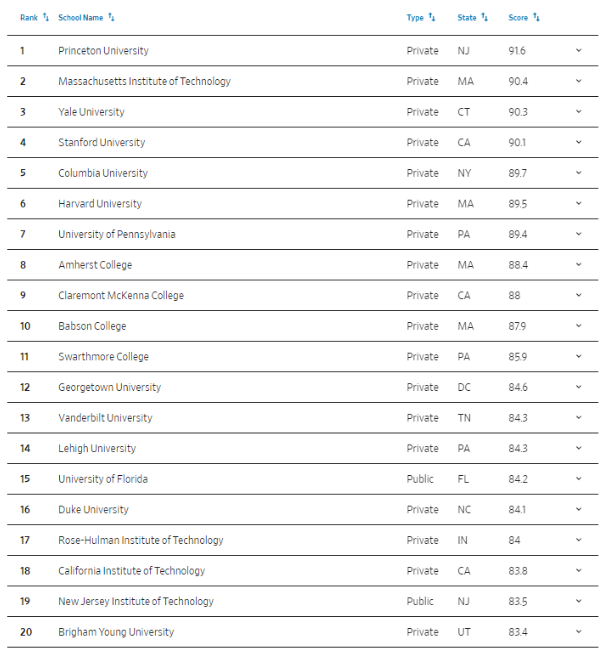Sort table by Rank column
Screen dimensions: 608x656
coord(35,17)
